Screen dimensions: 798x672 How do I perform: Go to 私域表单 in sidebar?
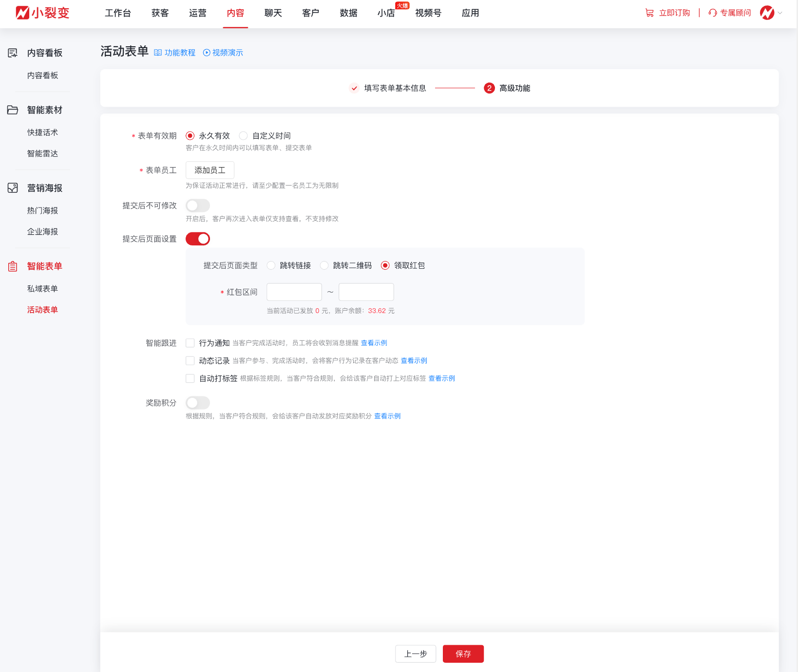pos(43,289)
